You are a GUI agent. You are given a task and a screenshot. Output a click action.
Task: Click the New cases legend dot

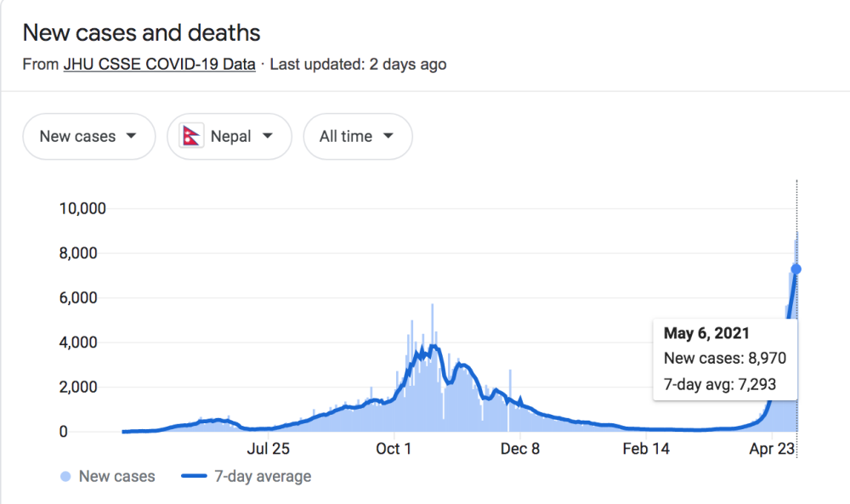pyautogui.click(x=65, y=476)
